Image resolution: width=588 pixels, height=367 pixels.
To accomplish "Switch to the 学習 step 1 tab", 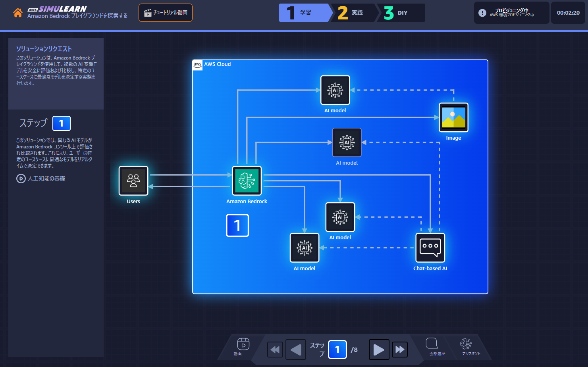I will point(305,13).
